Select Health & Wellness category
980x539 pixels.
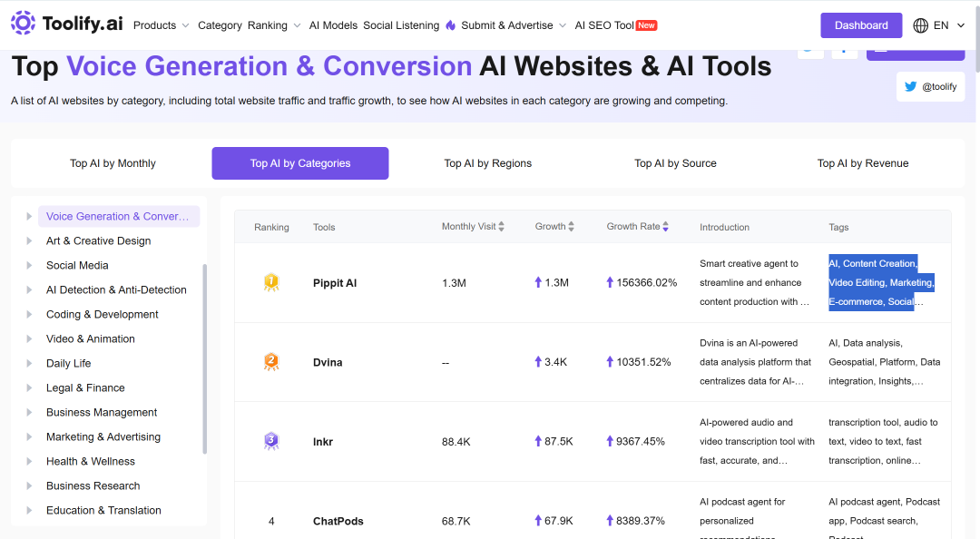coord(91,461)
